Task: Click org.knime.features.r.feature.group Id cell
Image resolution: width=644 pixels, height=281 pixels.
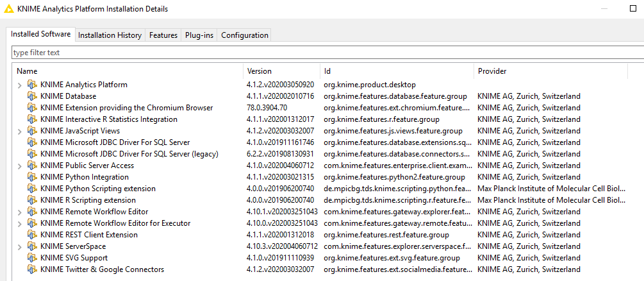Action: click(381, 119)
